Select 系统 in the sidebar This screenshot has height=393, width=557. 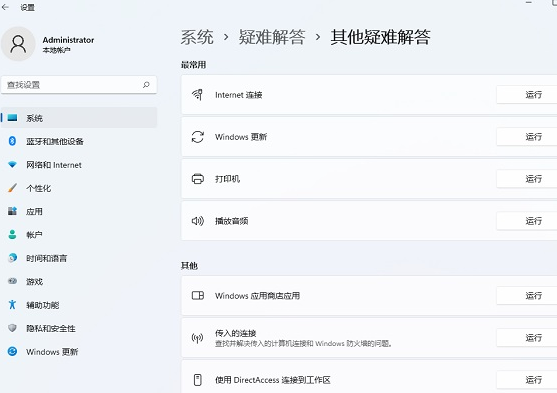[x=79, y=118]
